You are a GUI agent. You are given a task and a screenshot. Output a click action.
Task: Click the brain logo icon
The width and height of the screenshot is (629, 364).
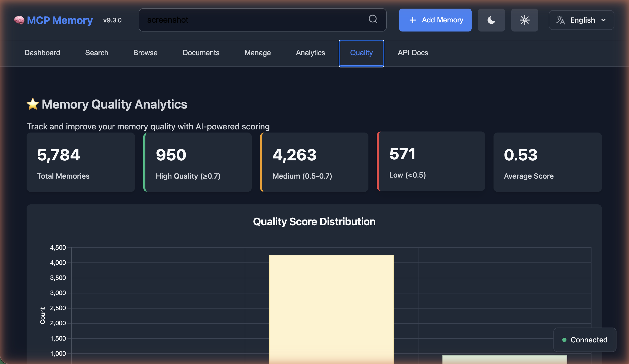19,20
